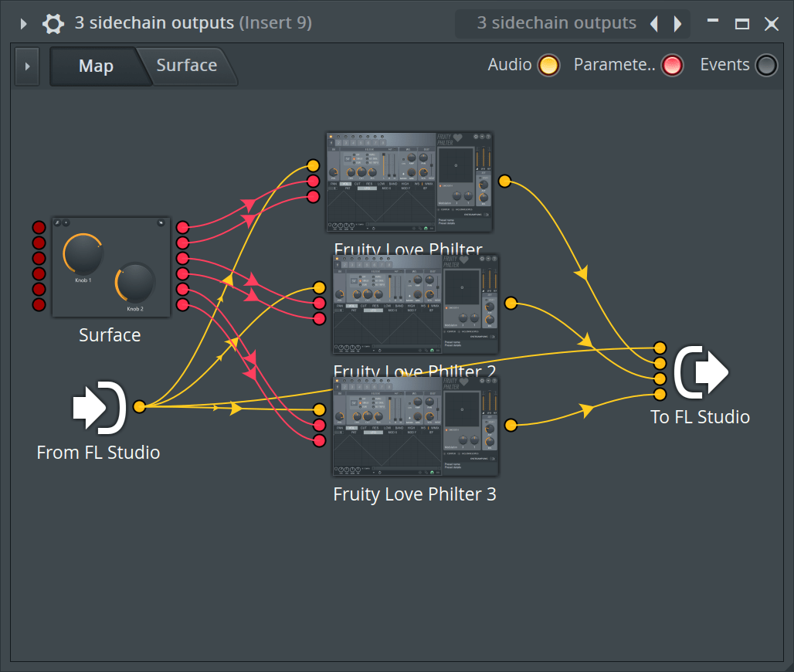Switch to the Map tab
Viewport: 794px width, 672px height.
click(x=96, y=66)
